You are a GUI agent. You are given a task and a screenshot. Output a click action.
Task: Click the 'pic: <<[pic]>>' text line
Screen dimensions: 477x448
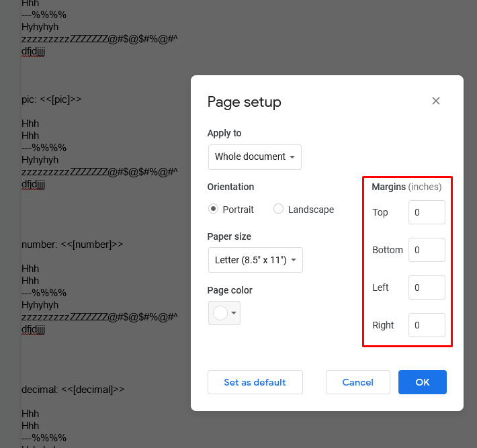point(52,99)
